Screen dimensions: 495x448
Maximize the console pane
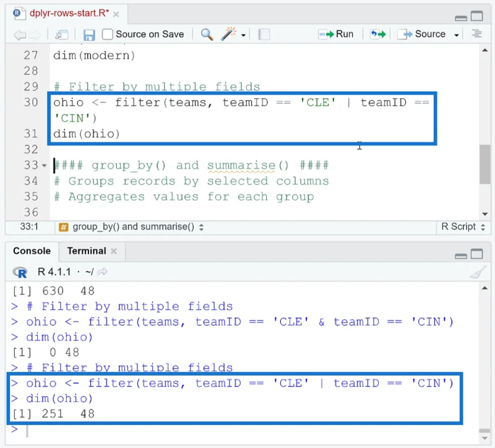pyautogui.click(x=476, y=254)
